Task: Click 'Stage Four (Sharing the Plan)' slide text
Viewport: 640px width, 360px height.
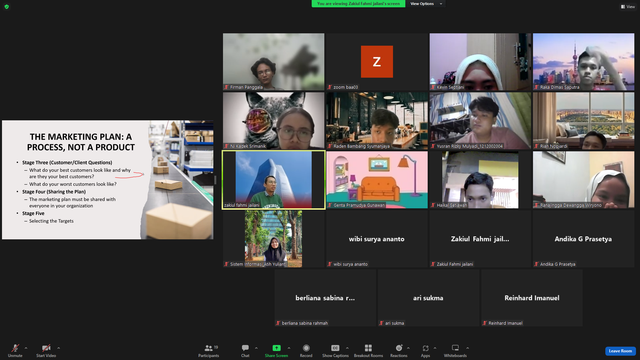Action: coord(54,191)
